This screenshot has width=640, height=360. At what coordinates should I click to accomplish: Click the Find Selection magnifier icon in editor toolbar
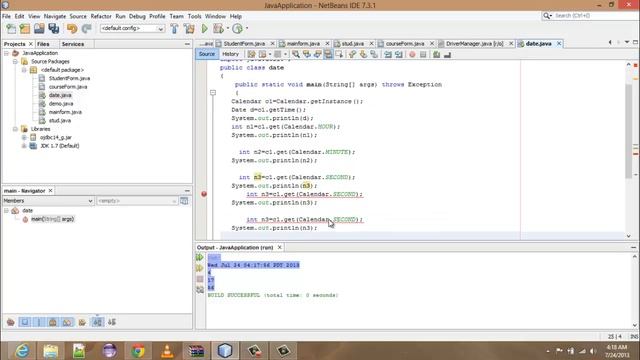point(296,54)
